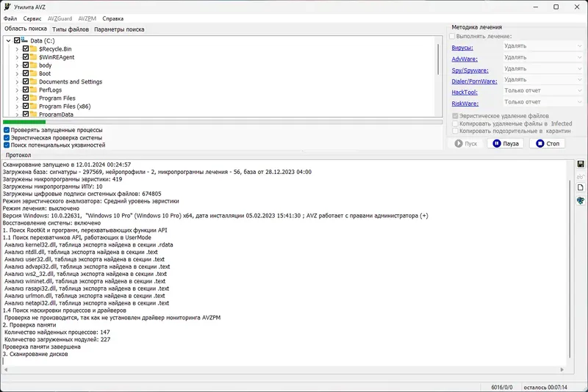Screen dimensions: 588x392
Task: Click the Program Files (x86) folder icon
Action: [x=33, y=106]
